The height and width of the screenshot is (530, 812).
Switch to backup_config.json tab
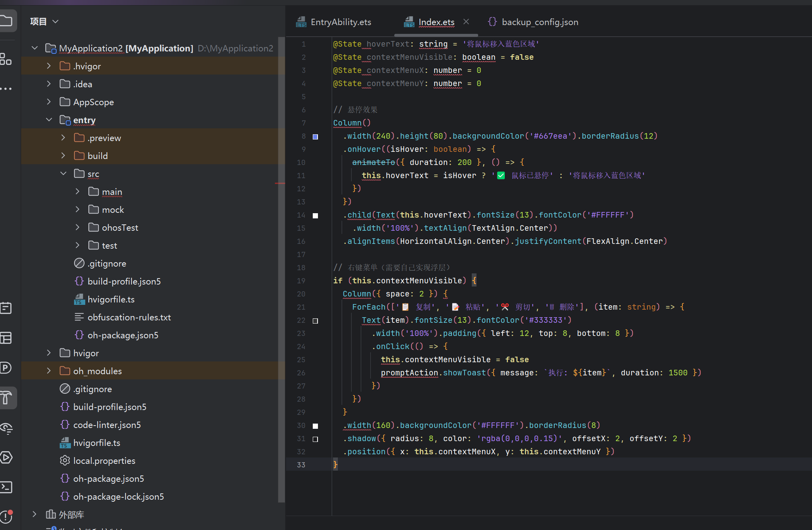[x=533, y=22]
